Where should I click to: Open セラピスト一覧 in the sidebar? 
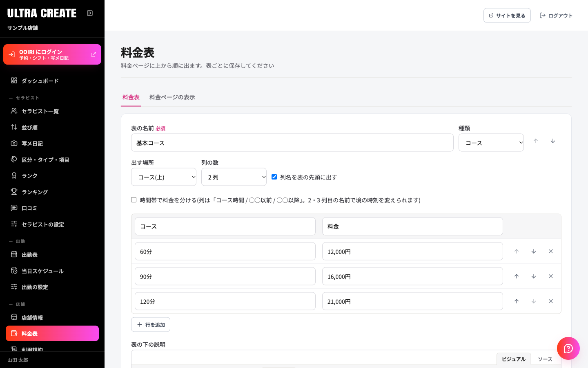52,111
